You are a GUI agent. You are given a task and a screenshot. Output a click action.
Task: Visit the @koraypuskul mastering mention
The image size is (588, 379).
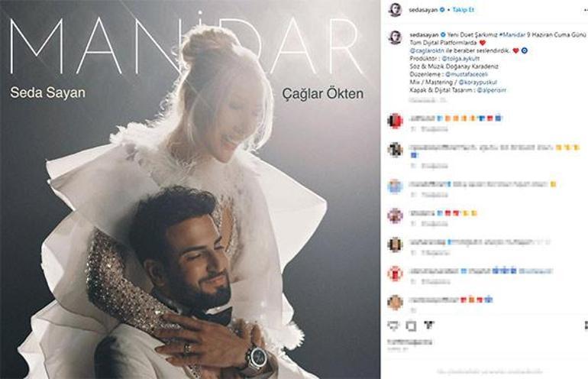[478, 83]
